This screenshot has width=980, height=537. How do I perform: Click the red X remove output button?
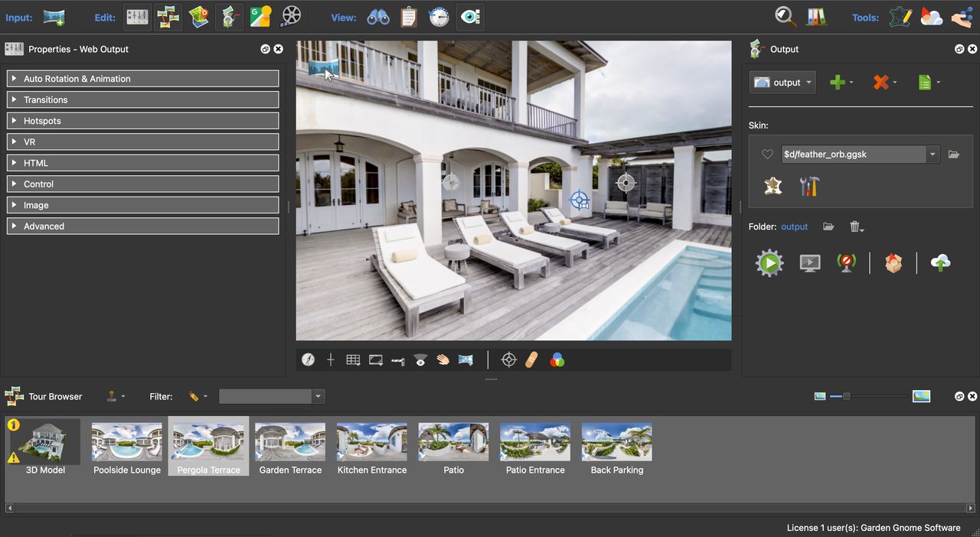click(884, 83)
